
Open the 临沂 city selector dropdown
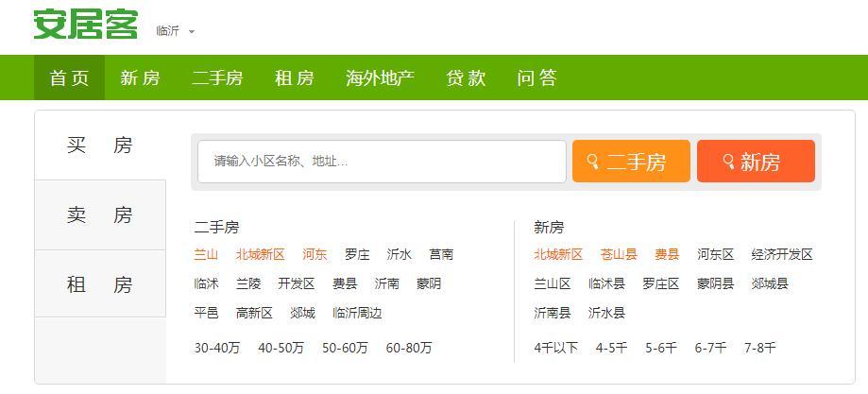coord(175,31)
